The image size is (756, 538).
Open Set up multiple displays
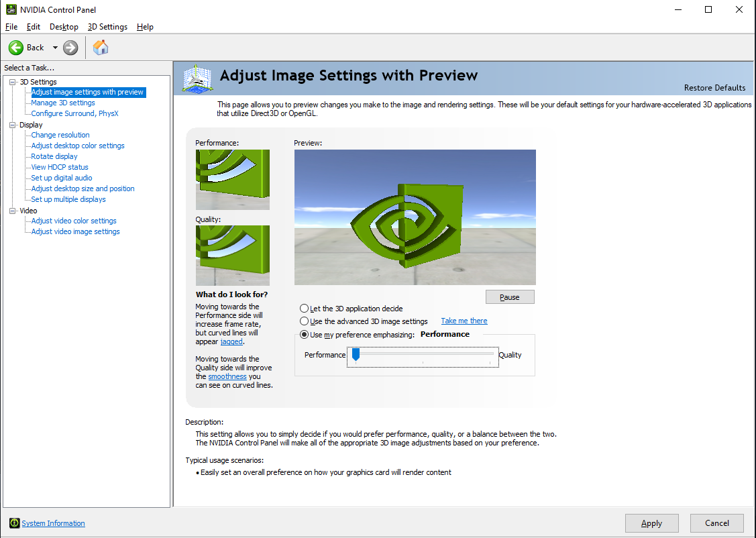tap(68, 199)
